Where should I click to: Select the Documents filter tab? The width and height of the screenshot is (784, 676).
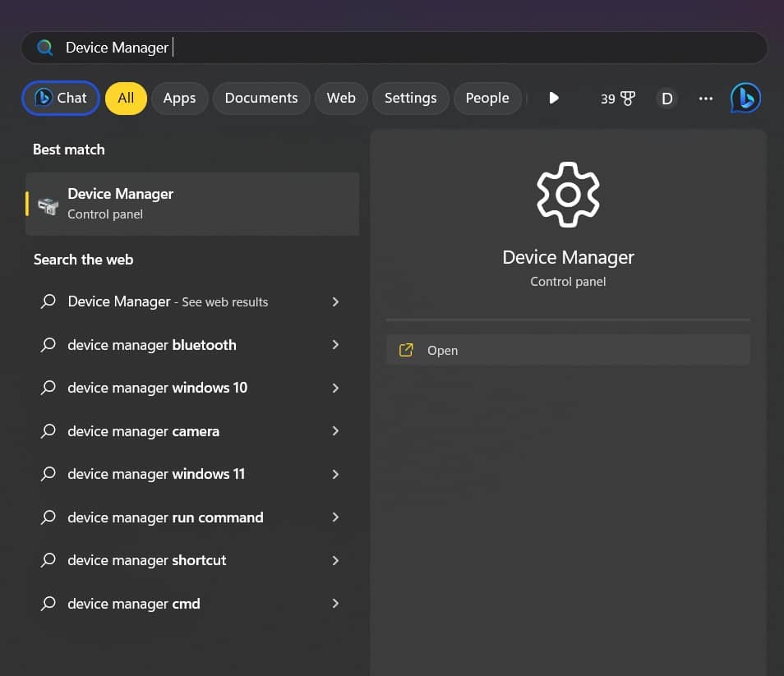261,98
